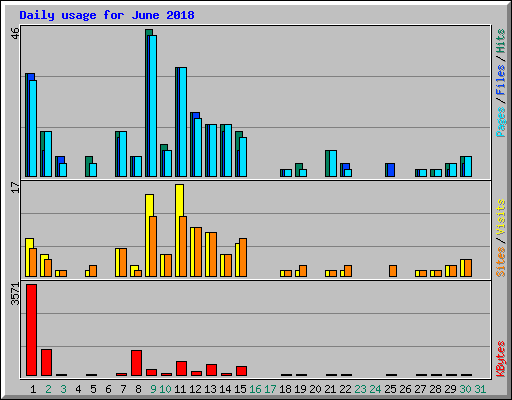Click green day label '2'
This screenshot has width=512, height=400.
click(48, 389)
